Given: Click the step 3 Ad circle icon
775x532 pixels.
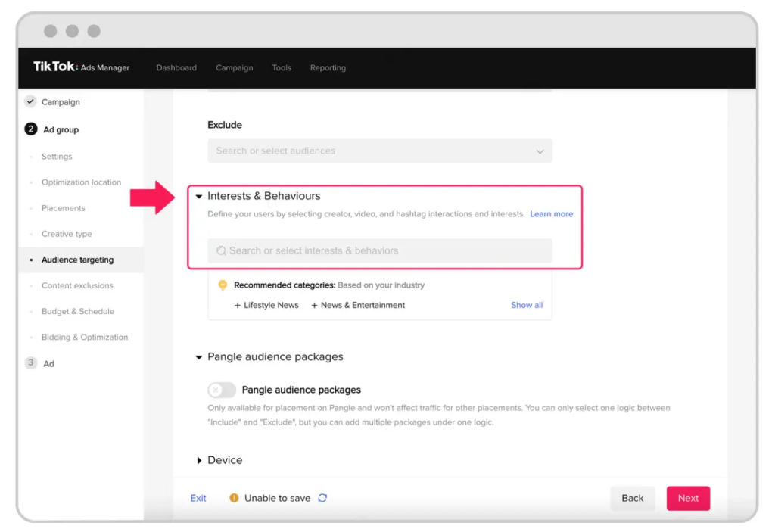Looking at the screenshot, I should coord(30,363).
